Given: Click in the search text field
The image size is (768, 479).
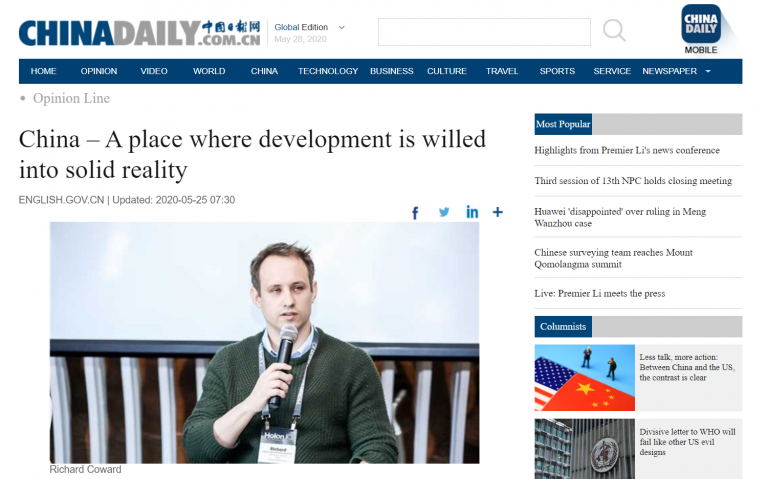Looking at the screenshot, I should (478, 32).
